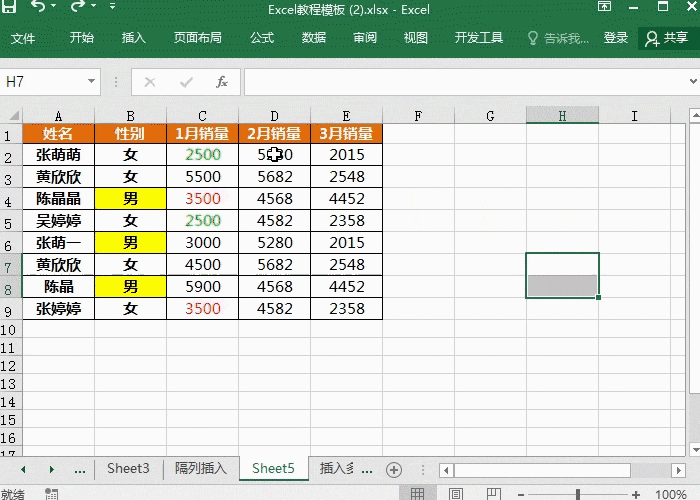
Task: Click the 张婷婷 name cell
Action: [58, 308]
